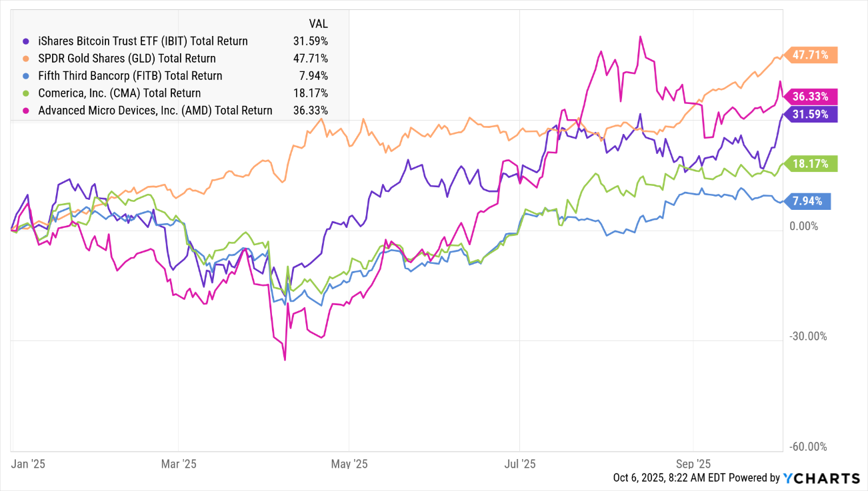Select the Jul '25 axis label
The height and width of the screenshot is (491, 868).
(x=520, y=463)
